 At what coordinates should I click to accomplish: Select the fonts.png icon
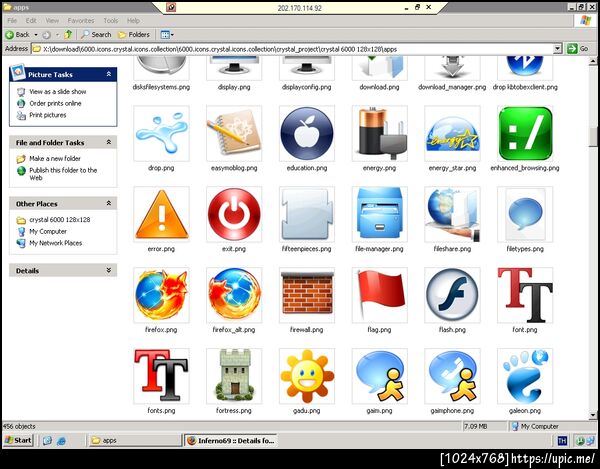click(x=161, y=376)
